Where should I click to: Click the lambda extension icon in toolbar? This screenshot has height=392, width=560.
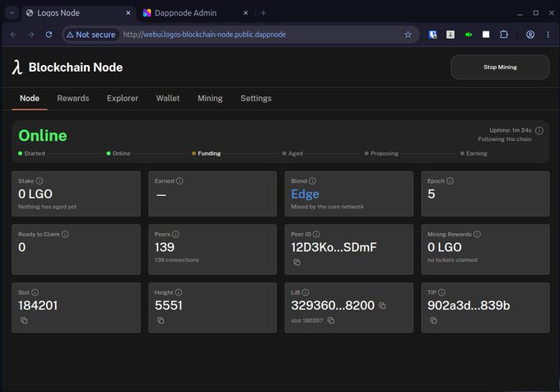click(450, 35)
